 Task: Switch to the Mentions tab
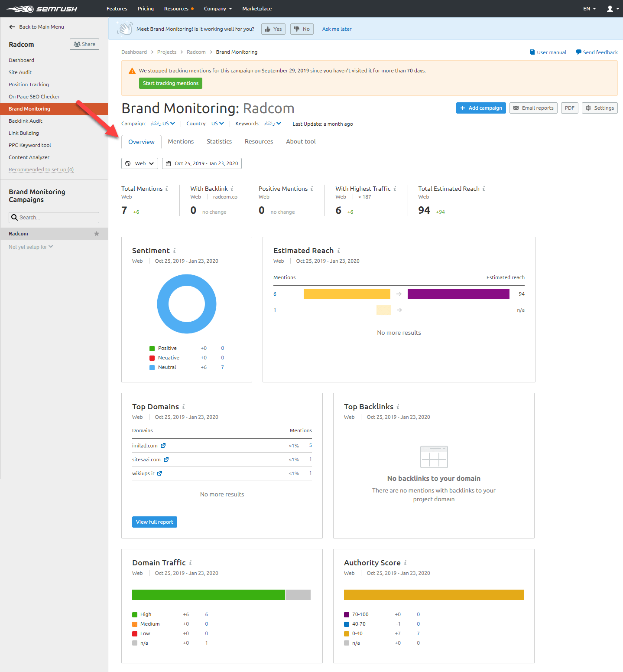pyautogui.click(x=181, y=142)
